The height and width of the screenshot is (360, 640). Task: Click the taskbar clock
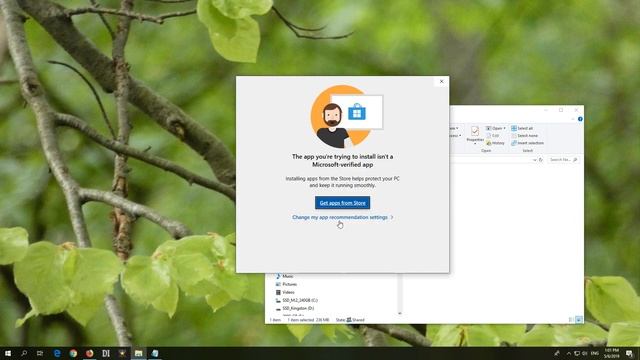(611, 353)
